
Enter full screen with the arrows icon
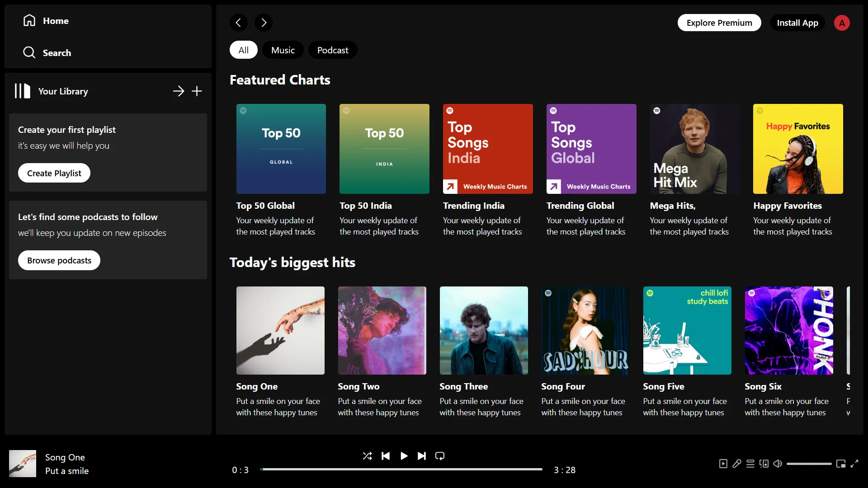854,464
